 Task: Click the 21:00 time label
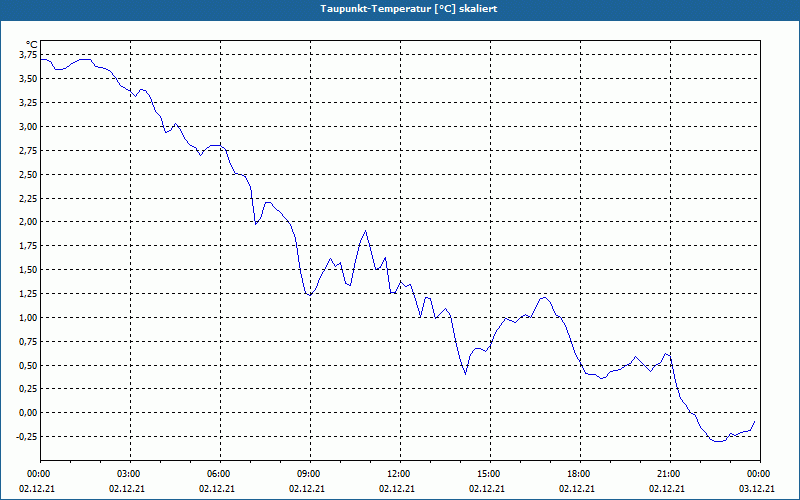(670, 474)
